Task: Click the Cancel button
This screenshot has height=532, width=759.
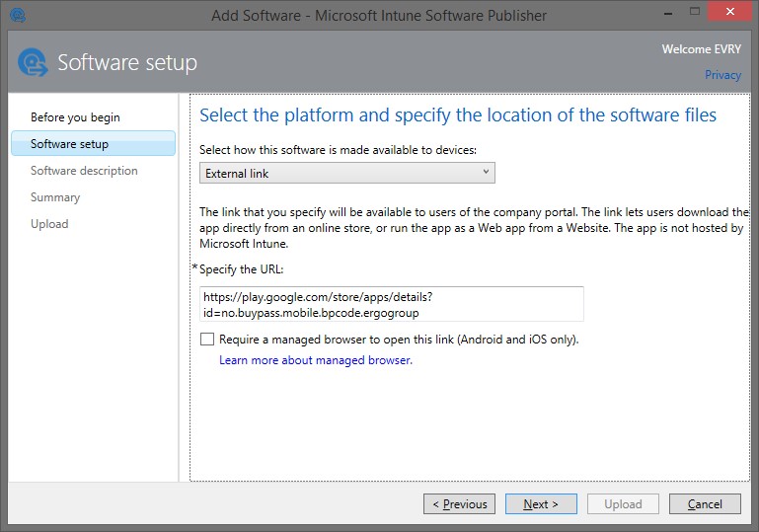Action: pos(705,504)
